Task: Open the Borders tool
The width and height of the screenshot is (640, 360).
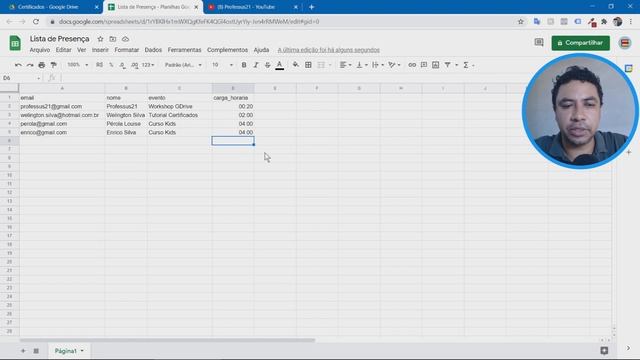Action: pyautogui.click(x=308, y=65)
